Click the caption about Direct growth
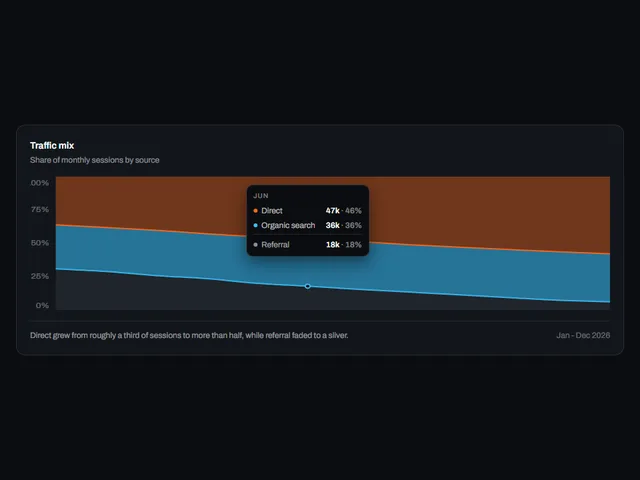The image size is (640, 480). pos(189,336)
